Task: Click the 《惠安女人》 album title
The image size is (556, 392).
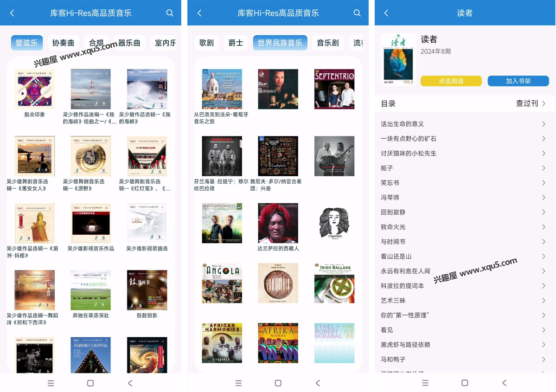Action: point(27,185)
